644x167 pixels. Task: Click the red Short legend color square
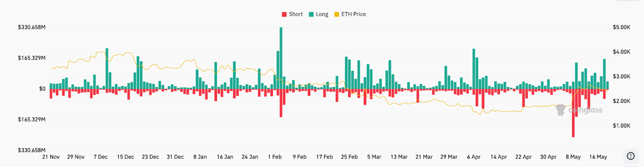tap(284, 15)
